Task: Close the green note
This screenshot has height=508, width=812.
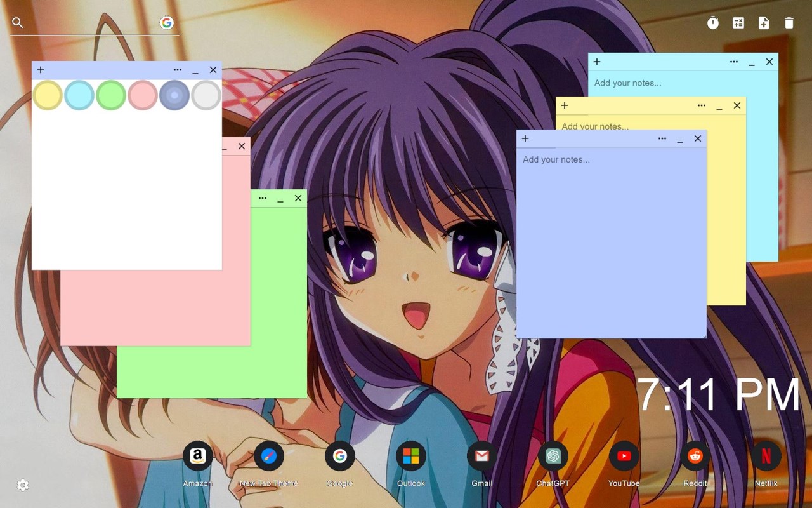Action: pos(298,198)
